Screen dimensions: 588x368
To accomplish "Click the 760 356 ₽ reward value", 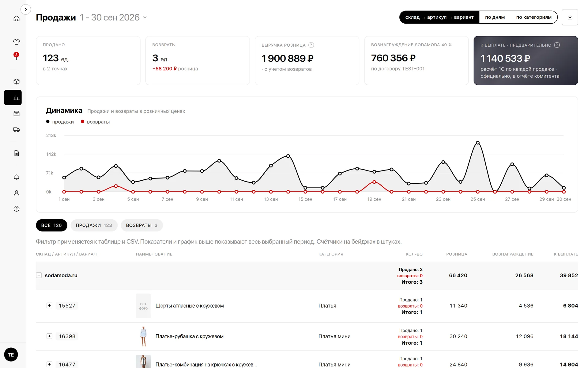I will (393, 58).
